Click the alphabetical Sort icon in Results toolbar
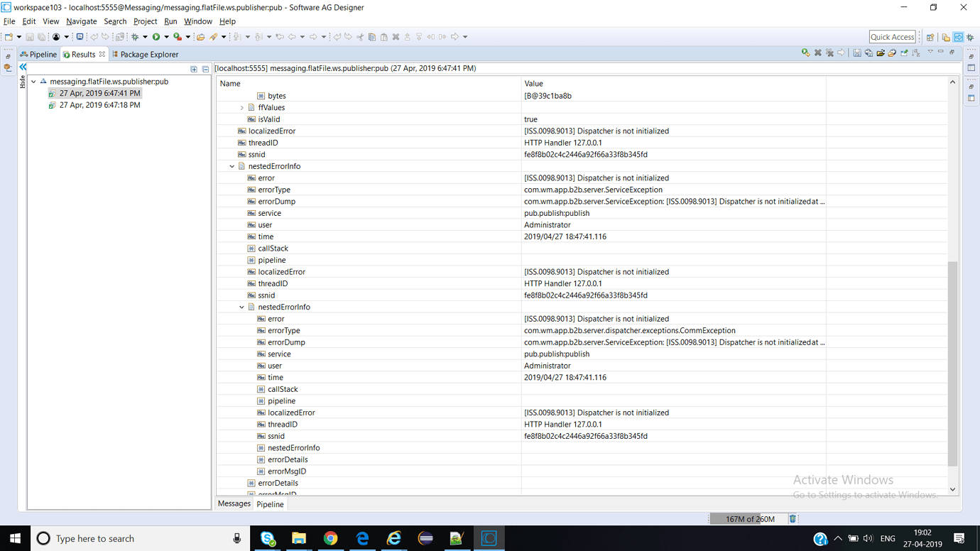Viewport: 980px width, 551px height. pos(916,53)
